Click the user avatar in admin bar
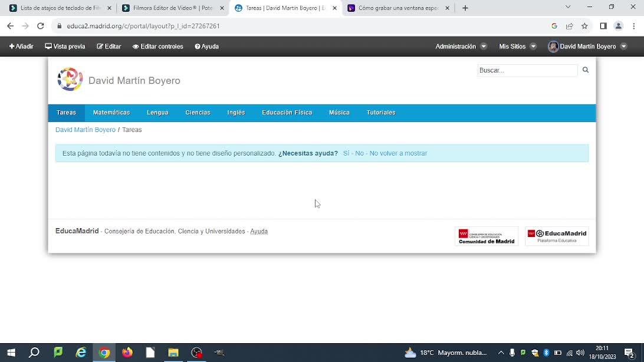 (553, 47)
